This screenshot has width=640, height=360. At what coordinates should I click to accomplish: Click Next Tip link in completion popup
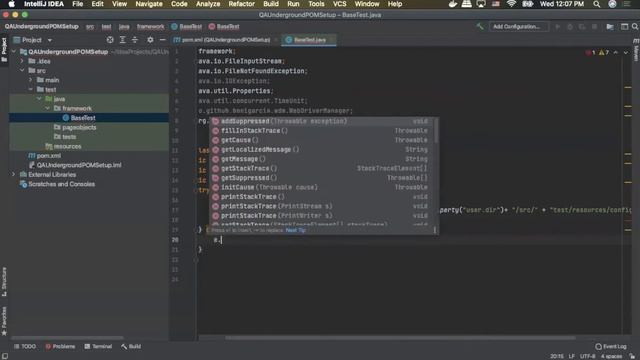point(296,230)
